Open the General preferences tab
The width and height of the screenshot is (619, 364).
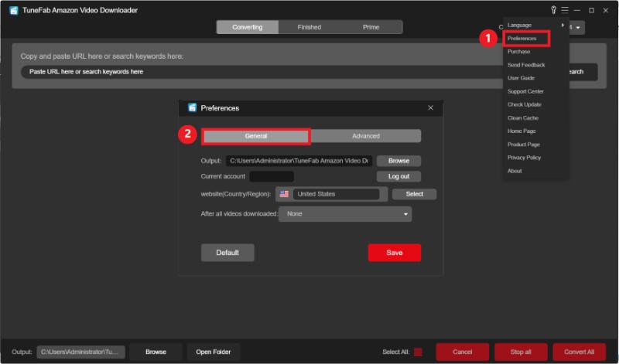point(256,136)
